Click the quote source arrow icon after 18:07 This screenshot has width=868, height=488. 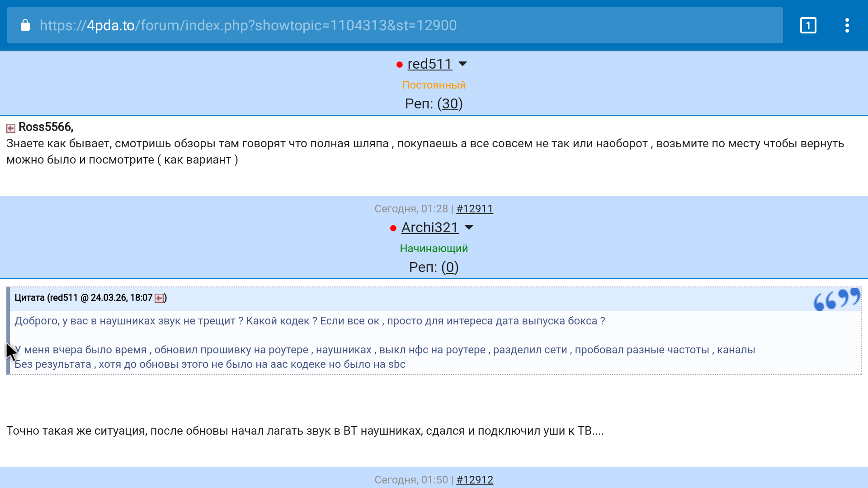pyautogui.click(x=159, y=298)
